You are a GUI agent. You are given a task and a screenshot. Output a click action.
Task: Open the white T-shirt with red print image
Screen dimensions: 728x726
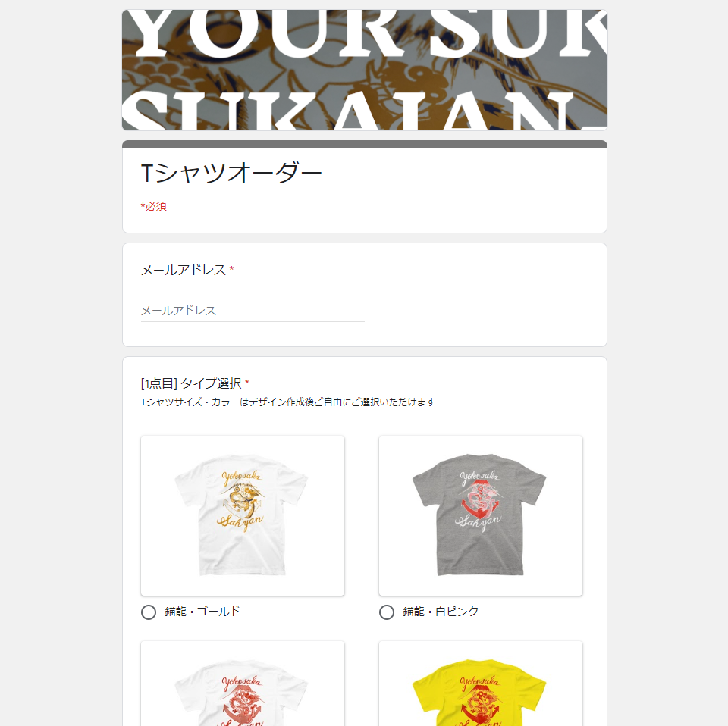pos(243,684)
